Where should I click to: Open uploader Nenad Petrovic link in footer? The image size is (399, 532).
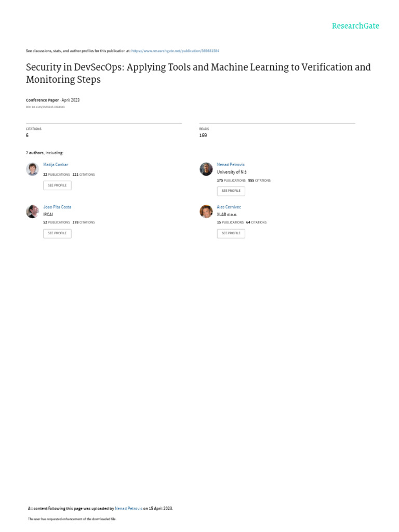pyautogui.click(x=129, y=509)
